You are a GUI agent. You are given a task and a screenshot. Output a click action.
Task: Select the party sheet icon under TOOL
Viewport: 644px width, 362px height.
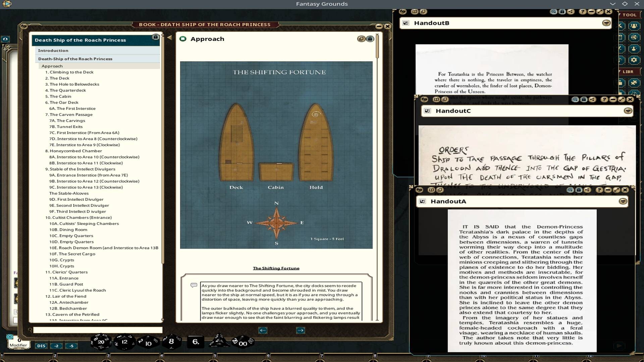click(634, 26)
